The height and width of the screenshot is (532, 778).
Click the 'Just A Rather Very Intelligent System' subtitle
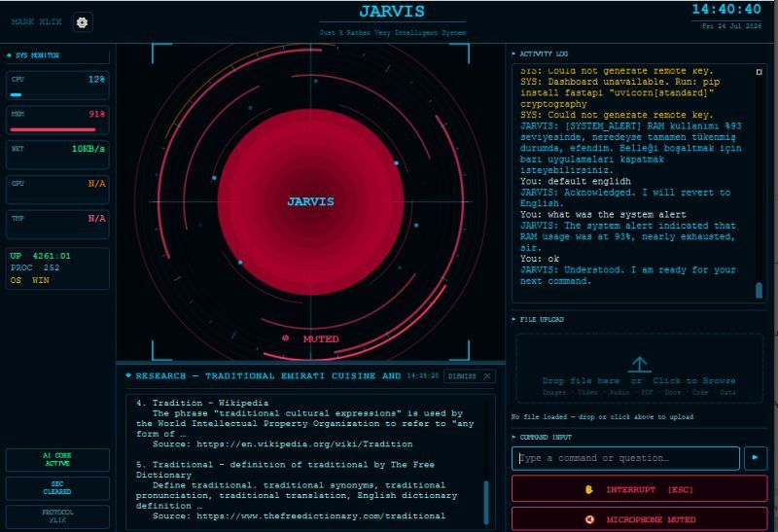393,33
